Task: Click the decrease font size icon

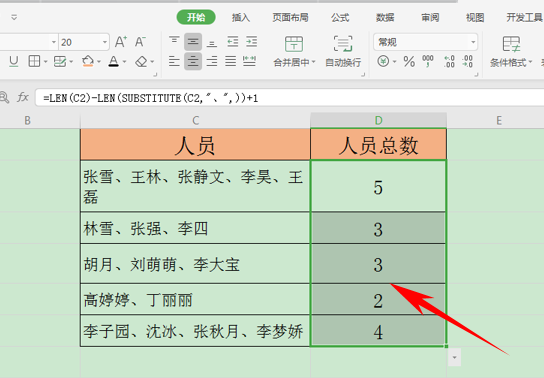Action: 140,42
